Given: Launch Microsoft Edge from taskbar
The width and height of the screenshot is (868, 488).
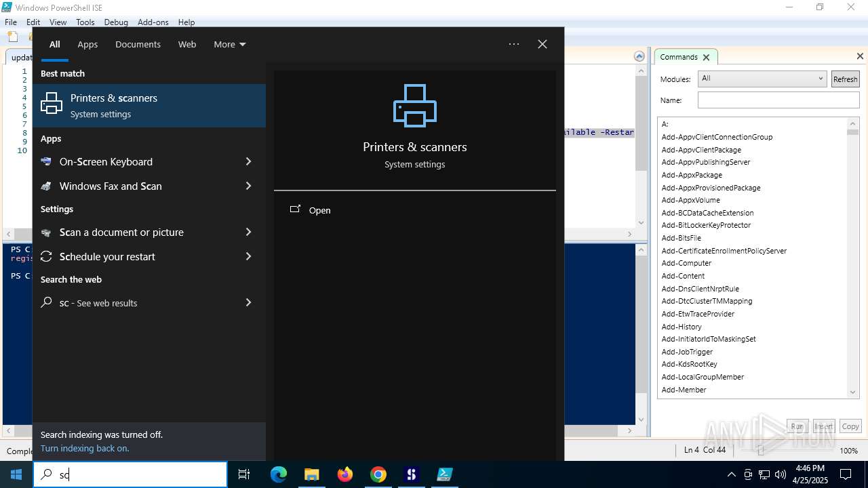Looking at the screenshot, I should pos(279,474).
